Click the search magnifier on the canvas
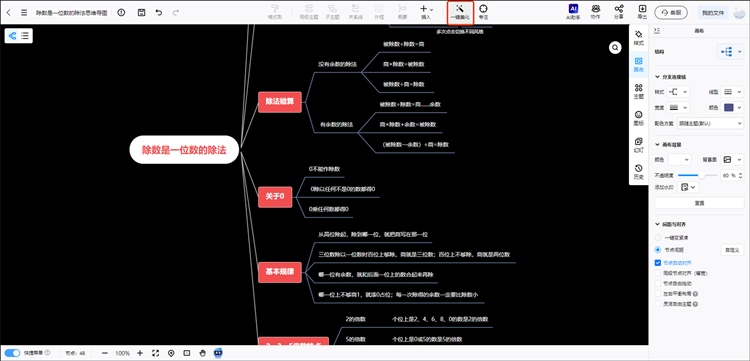The height and width of the screenshot is (361, 750). pyautogui.click(x=615, y=47)
